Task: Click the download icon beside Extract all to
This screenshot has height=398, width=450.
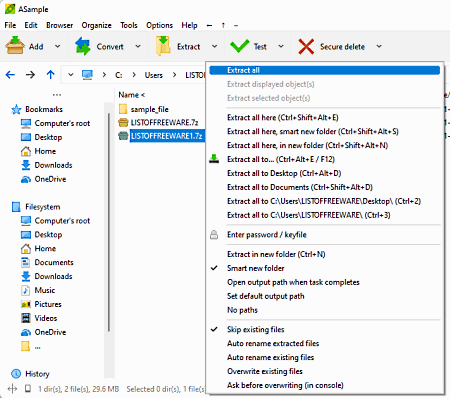Action: pyautogui.click(x=214, y=159)
